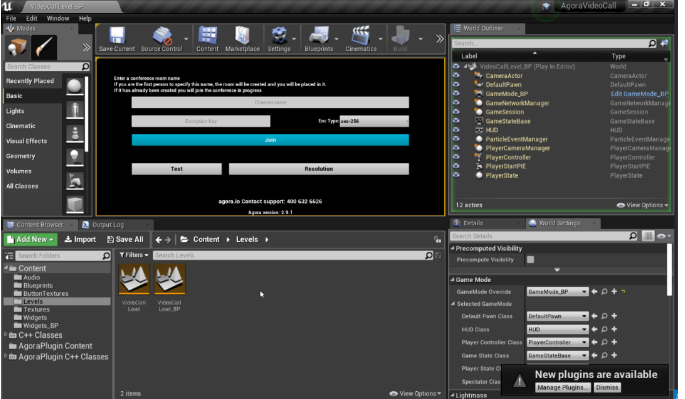Dismiss the new plugins notification

coord(607,388)
